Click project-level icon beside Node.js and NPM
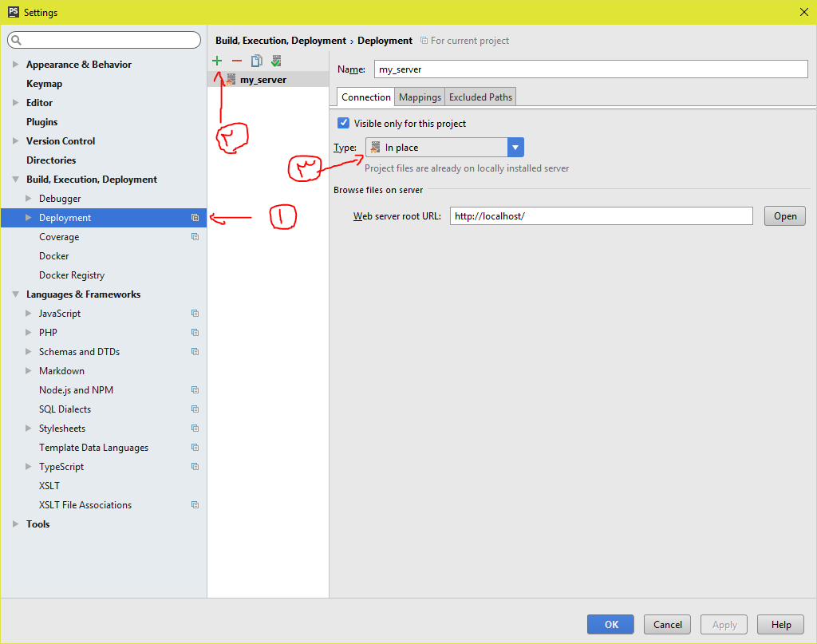Image resolution: width=817 pixels, height=644 pixels. pyautogui.click(x=195, y=390)
